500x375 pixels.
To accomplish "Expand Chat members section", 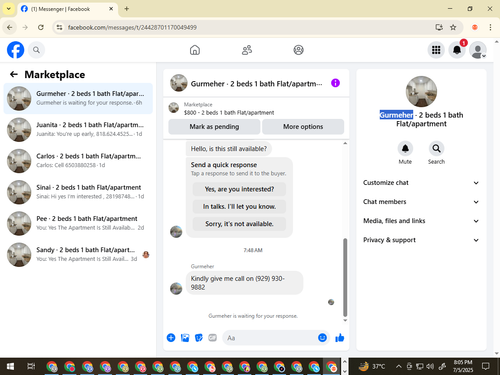I will click(421, 202).
